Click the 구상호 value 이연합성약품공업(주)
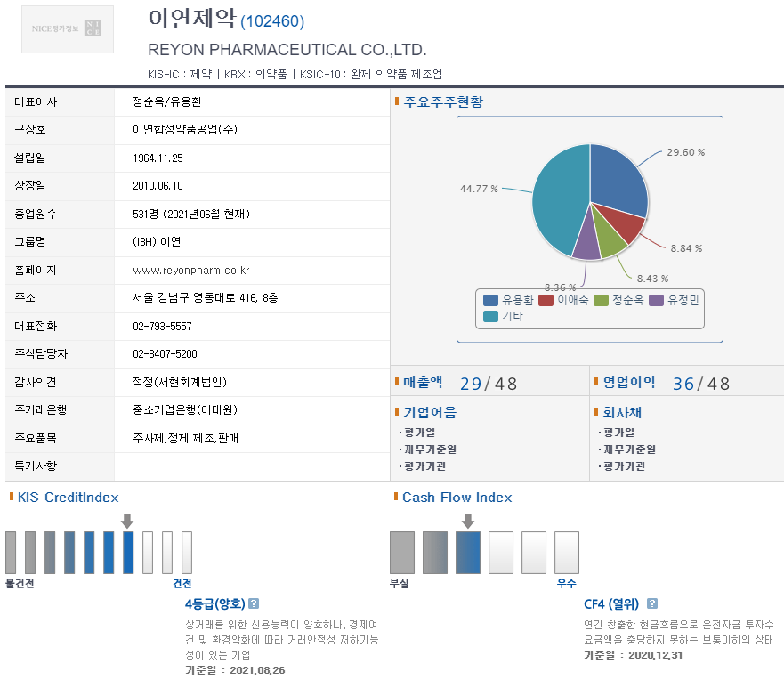Screen dimensions: 784x680 click(185, 129)
